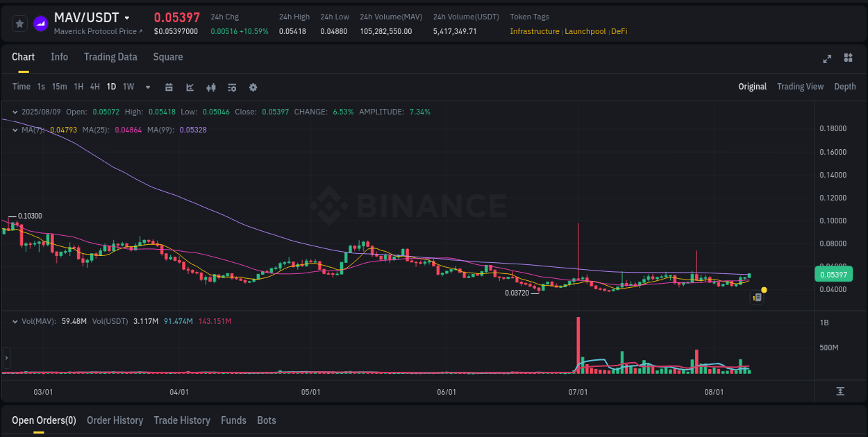Screen dimensions: 868x437
Task: Collapse the OHLC data row via its chevron
Action: [x=15, y=112]
